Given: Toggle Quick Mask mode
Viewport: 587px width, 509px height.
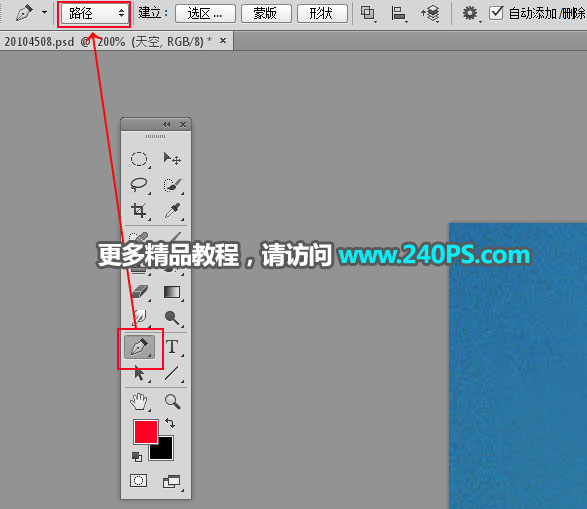Looking at the screenshot, I should pos(139,480).
